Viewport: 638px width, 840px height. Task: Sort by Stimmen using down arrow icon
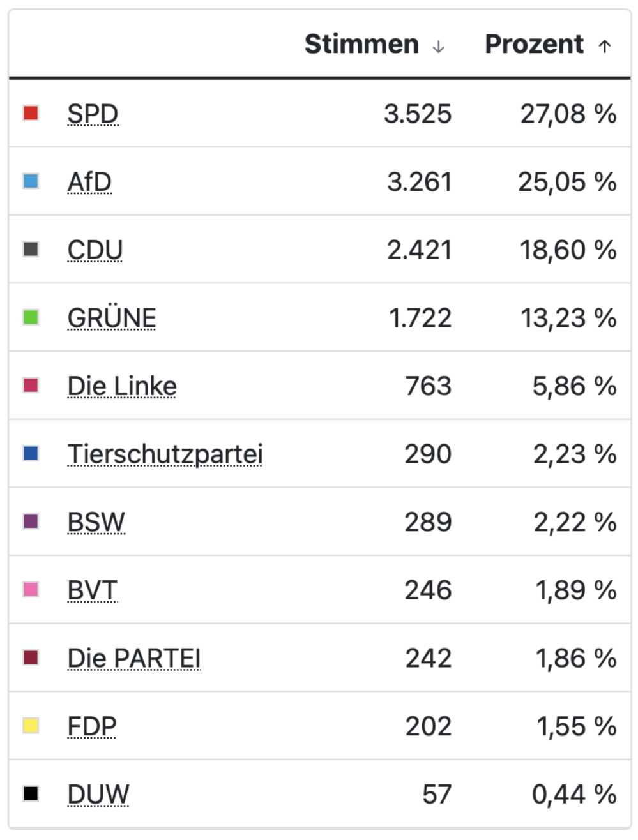pyautogui.click(x=438, y=47)
